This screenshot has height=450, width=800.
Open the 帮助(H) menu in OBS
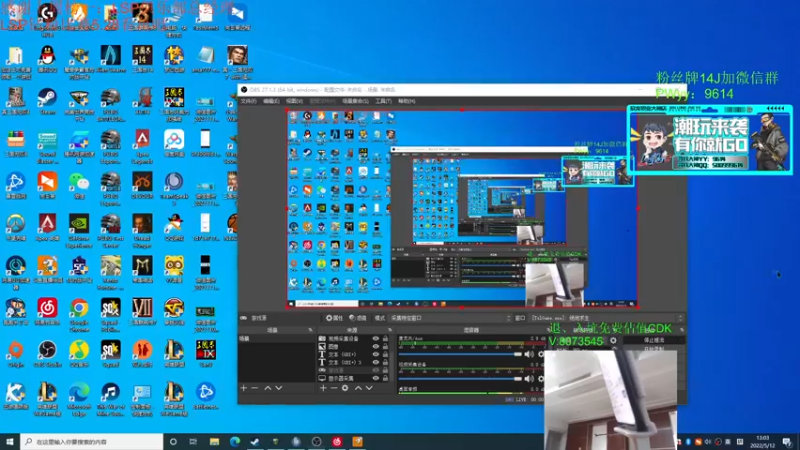pos(407,101)
